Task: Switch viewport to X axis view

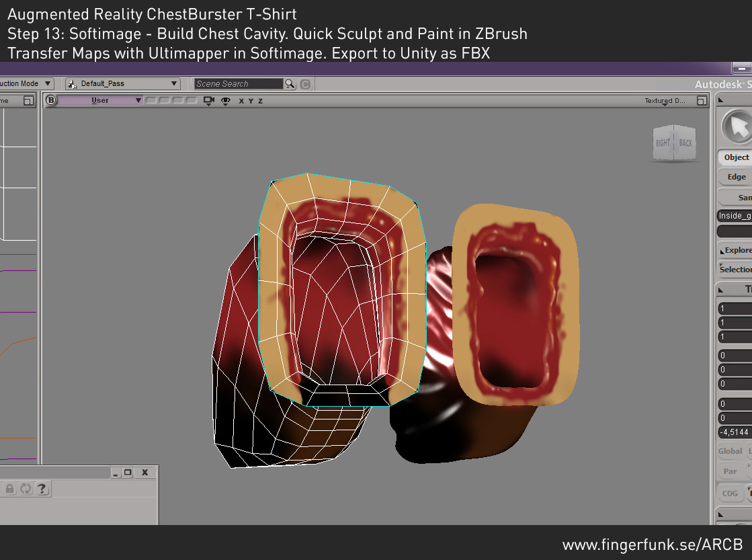Action: (241, 102)
